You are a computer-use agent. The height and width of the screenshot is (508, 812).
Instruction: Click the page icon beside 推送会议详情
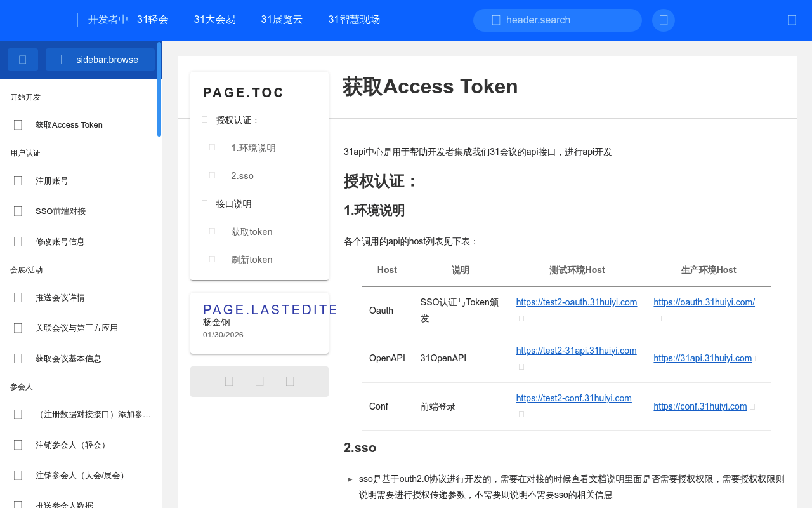[x=18, y=298]
